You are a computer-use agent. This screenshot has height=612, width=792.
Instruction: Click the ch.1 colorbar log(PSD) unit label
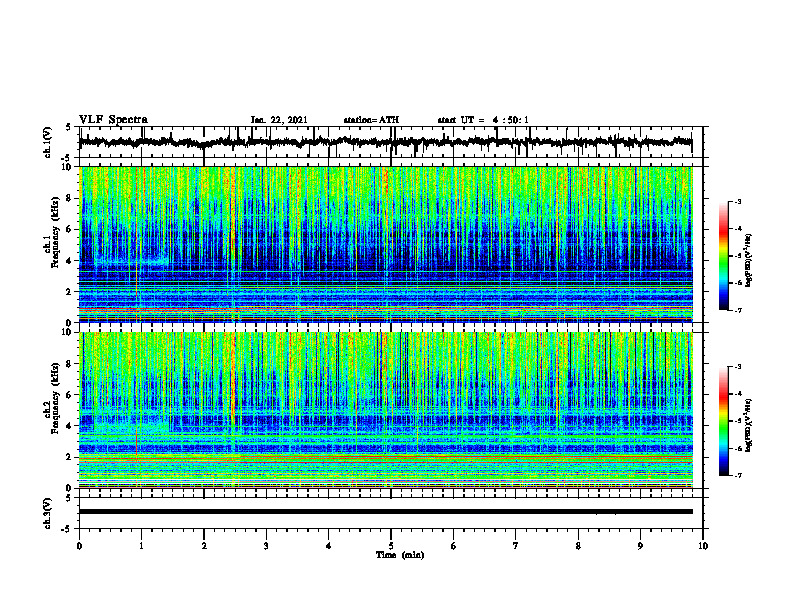point(749,260)
